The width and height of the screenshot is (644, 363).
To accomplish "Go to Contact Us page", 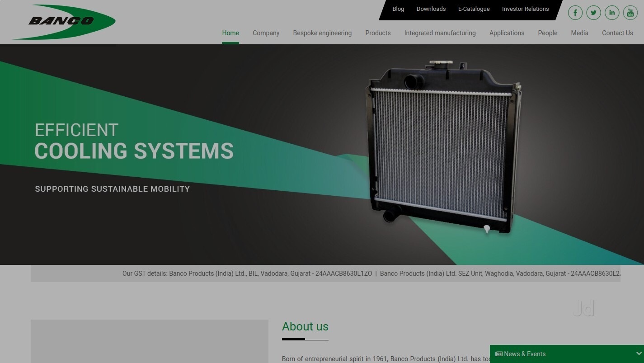I will tap(617, 33).
